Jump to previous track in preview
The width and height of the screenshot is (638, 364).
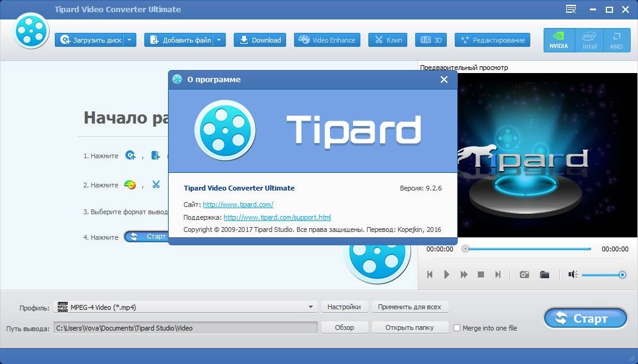point(430,275)
